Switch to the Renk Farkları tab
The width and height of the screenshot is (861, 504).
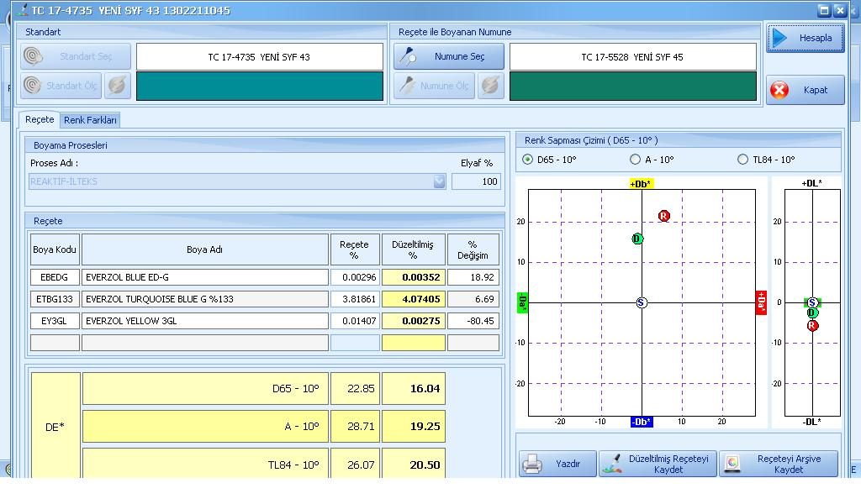point(90,120)
